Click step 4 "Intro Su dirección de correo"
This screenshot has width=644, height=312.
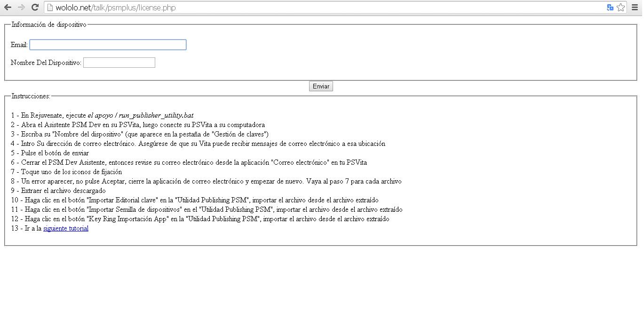[x=198, y=144]
